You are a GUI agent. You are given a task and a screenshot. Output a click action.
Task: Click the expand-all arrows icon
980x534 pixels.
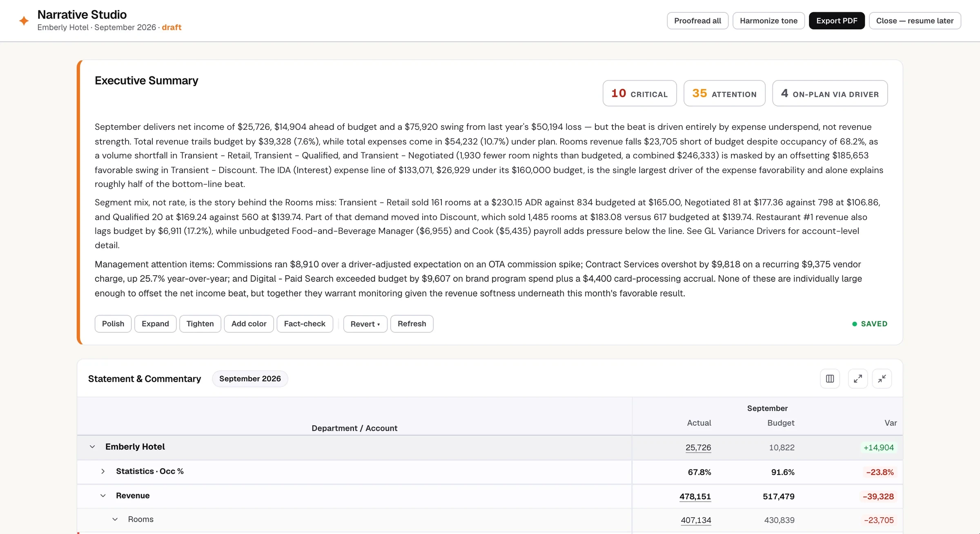(x=857, y=378)
